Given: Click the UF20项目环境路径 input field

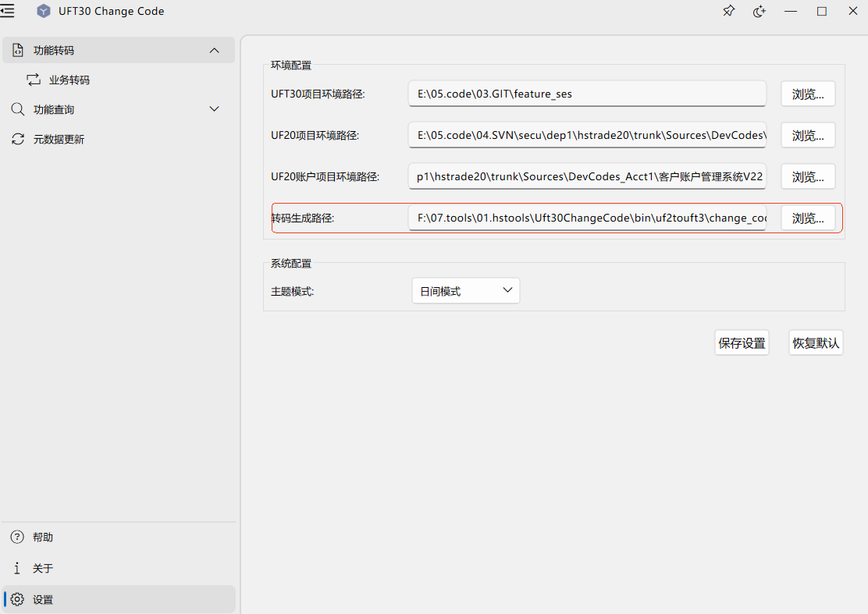Looking at the screenshot, I should pyautogui.click(x=587, y=135).
